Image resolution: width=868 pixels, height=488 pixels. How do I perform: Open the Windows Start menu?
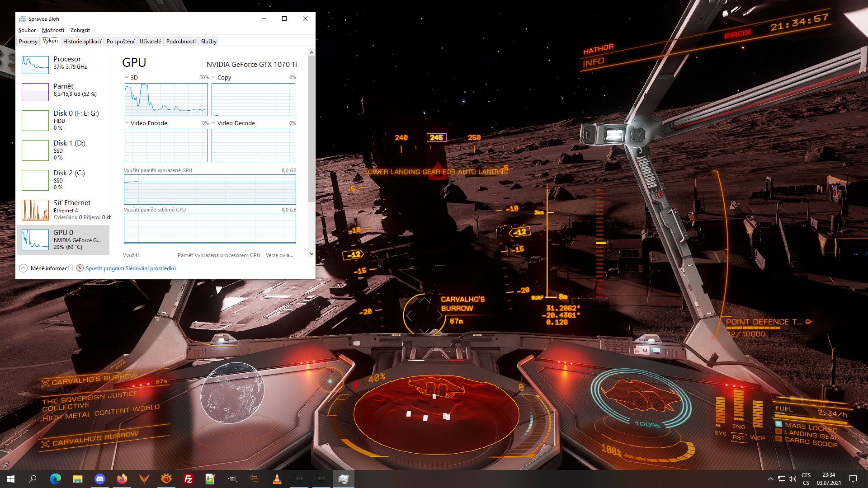click(11, 479)
